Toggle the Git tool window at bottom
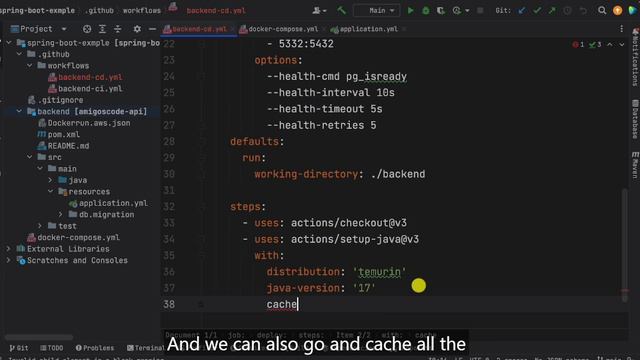The height and width of the screenshot is (360, 640). (19, 348)
